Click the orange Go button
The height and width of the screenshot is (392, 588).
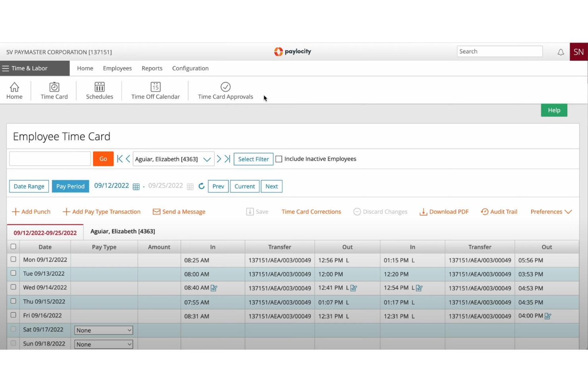[103, 159]
